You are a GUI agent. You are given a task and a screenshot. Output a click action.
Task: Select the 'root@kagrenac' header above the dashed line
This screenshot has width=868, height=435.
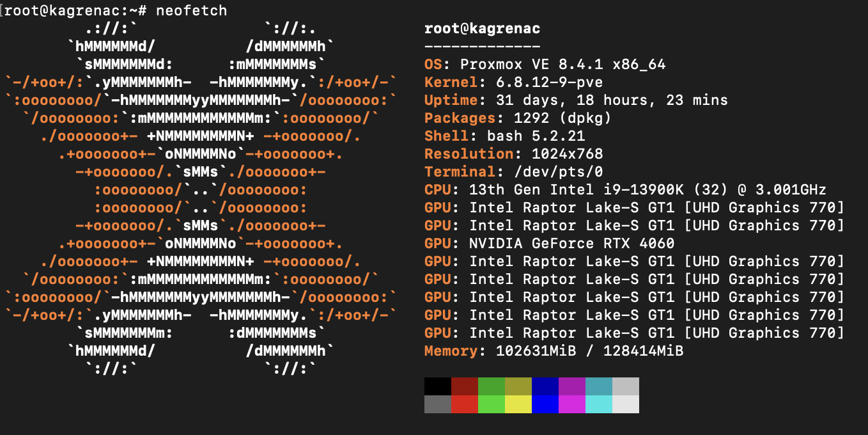tap(483, 29)
